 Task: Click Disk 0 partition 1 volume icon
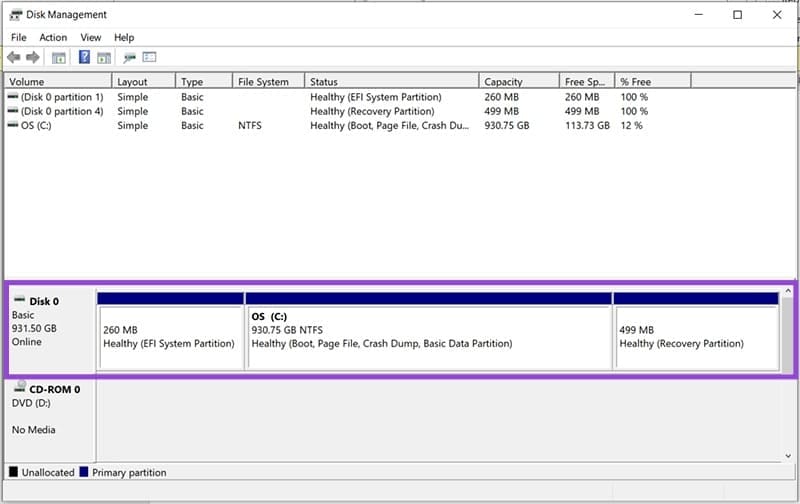coord(13,96)
